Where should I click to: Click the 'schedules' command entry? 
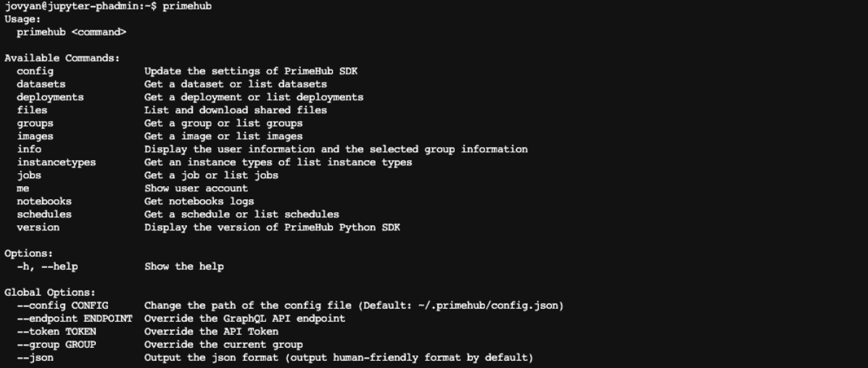click(44, 214)
